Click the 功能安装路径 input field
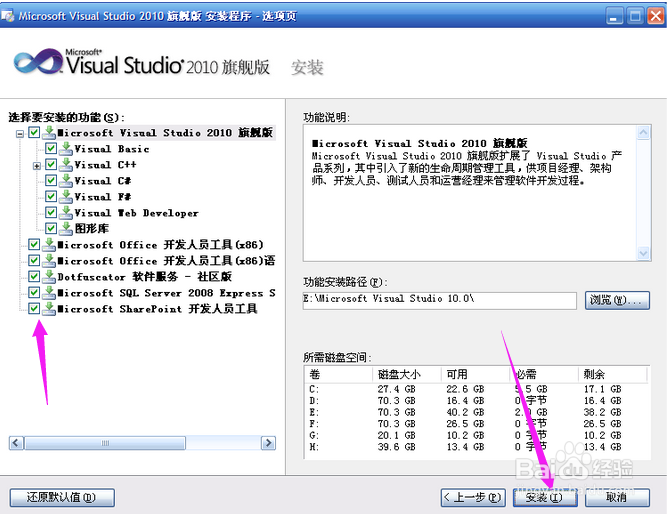Image resolution: width=672 pixels, height=514 pixels. (439, 300)
